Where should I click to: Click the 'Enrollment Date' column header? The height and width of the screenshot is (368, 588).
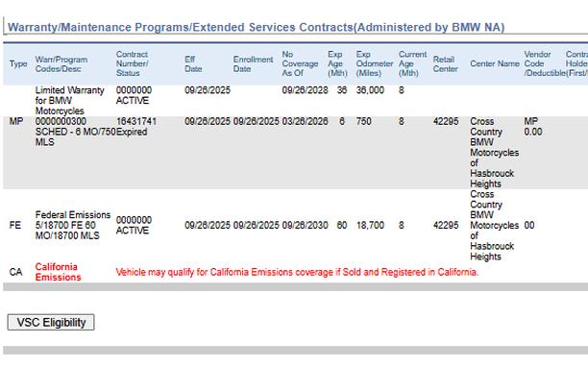(x=253, y=64)
